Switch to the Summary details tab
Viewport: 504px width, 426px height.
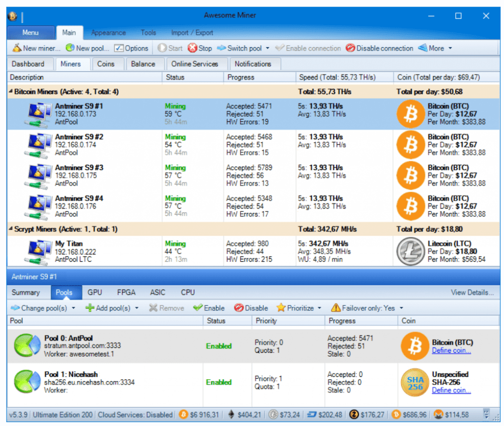click(x=26, y=292)
